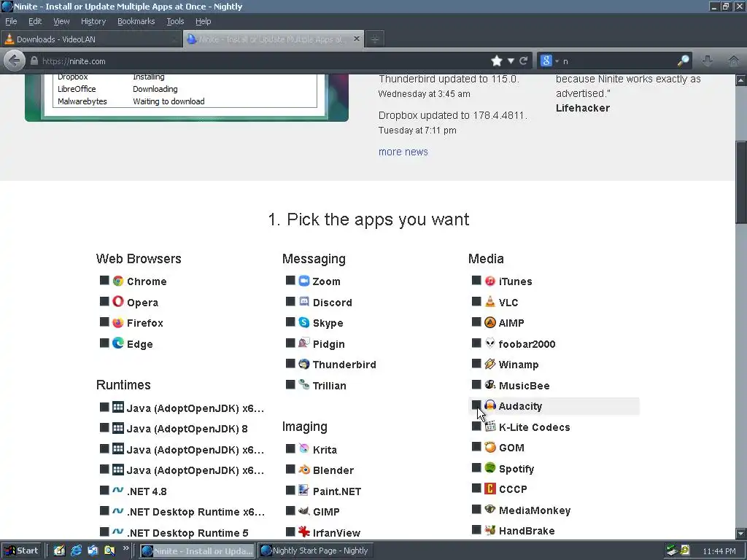Image resolution: width=747 pixels, height=560 pixels.
Task: Reload the page with refresh icon
Action: click(x=524, y=61)
